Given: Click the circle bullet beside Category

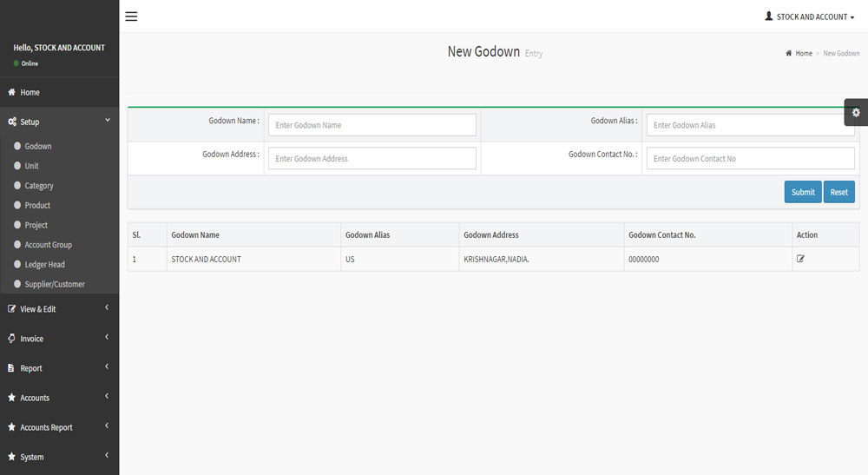Looking at the screenshot, I should (x=17, y=186).
